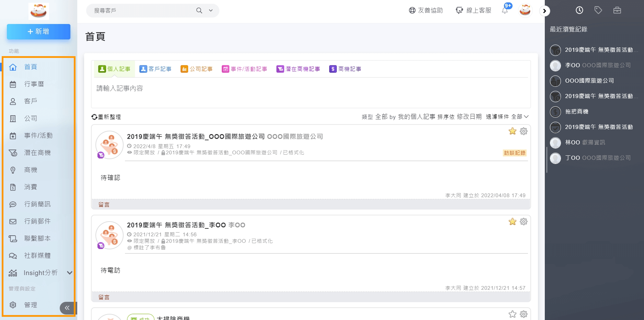Star the third note card
644x320 pixels.
pyautogui.click(x=512, y=314)
